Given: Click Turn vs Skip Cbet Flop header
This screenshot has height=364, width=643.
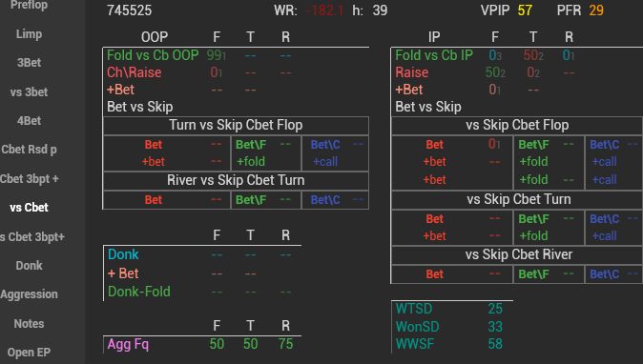Looking at the screenshot, I should coord(236,125).
